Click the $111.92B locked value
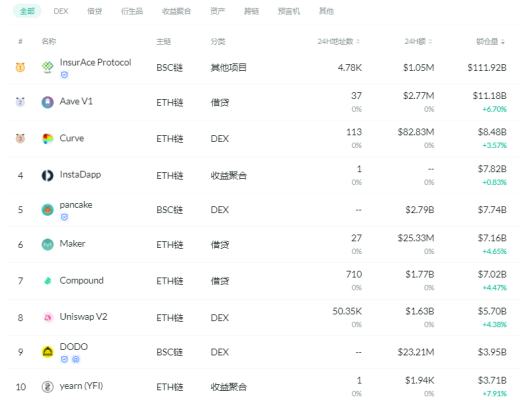The height and width of the screenshot is (400, 520). (x=487, y=68)
